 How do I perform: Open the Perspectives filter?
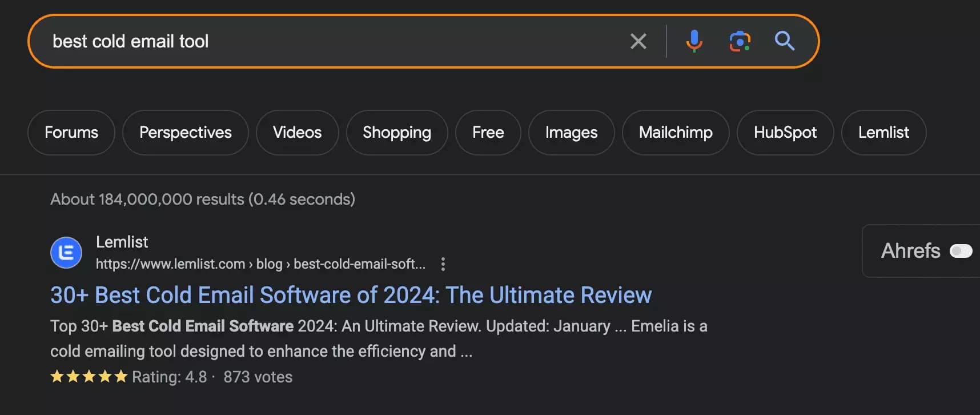pos(185,132)
